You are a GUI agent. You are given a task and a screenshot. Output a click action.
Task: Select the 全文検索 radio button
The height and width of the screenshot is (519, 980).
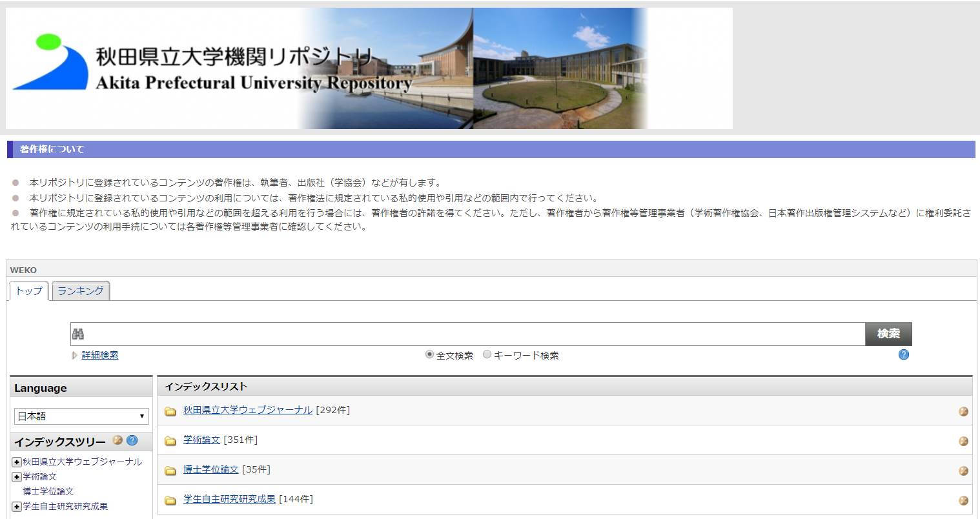point(429,354)
